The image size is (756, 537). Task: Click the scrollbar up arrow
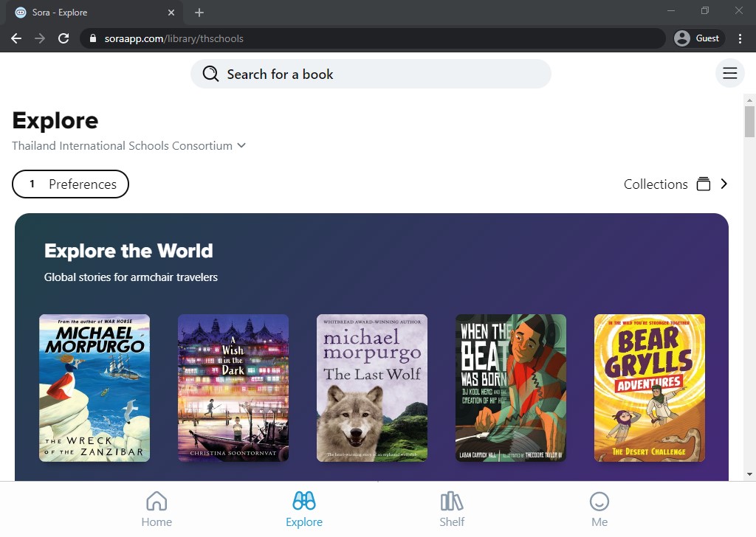coord(749,100)
